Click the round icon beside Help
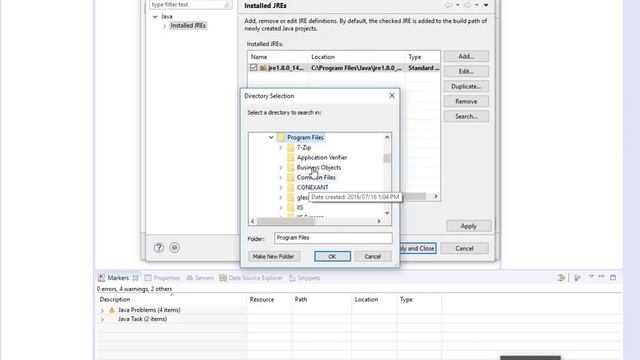This screenshot has height=360, width=640. point(174,247)
